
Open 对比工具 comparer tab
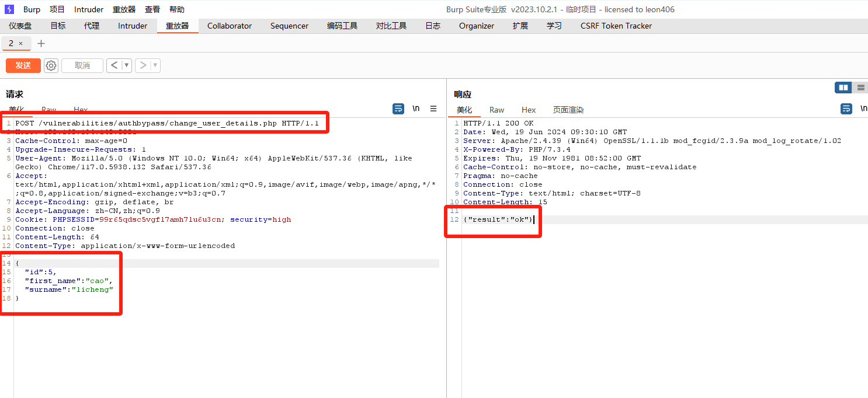[391, 26]
